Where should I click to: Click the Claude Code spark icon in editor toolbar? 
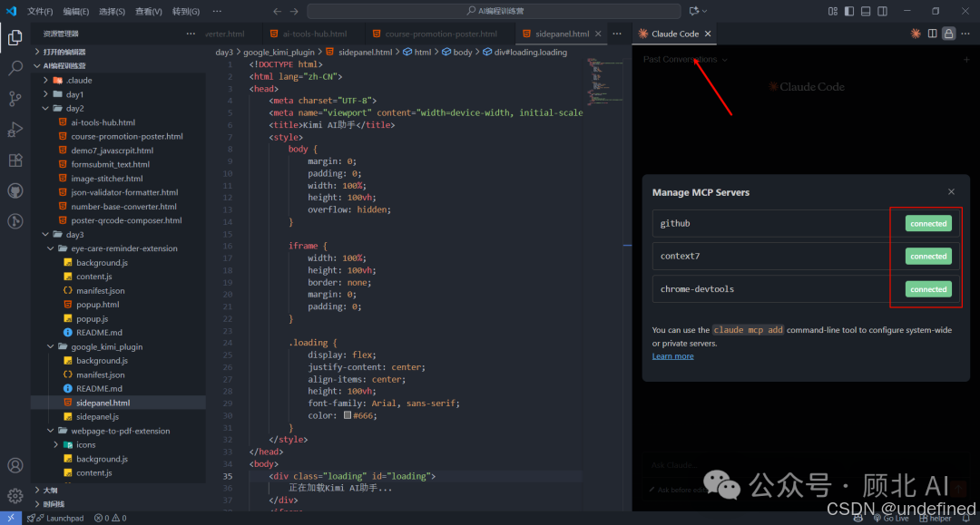(916, 34)
